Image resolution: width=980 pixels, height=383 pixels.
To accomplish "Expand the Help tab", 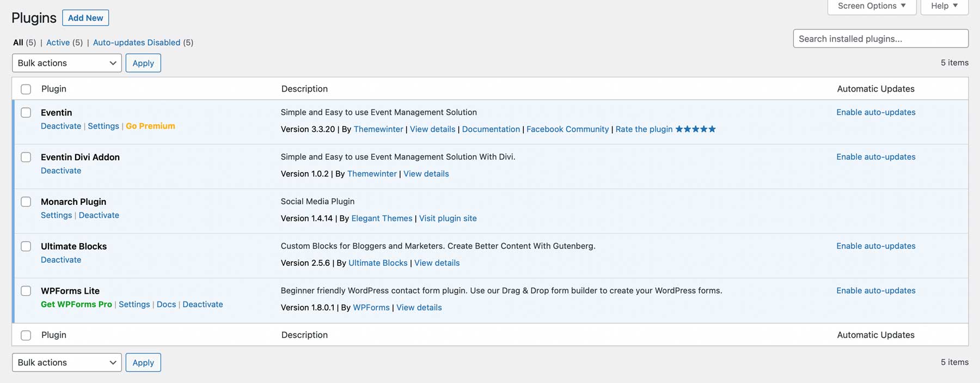I will [x=944, y=6].
